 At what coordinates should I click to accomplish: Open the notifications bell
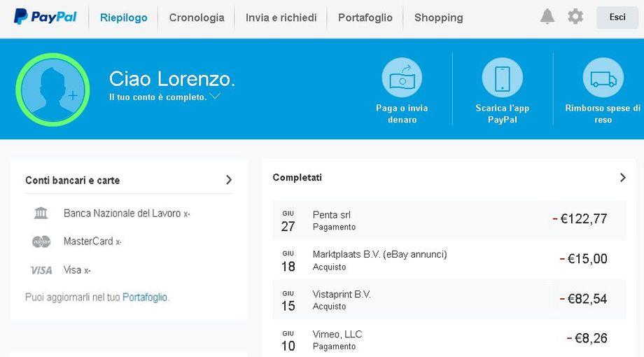click(547, 17)
